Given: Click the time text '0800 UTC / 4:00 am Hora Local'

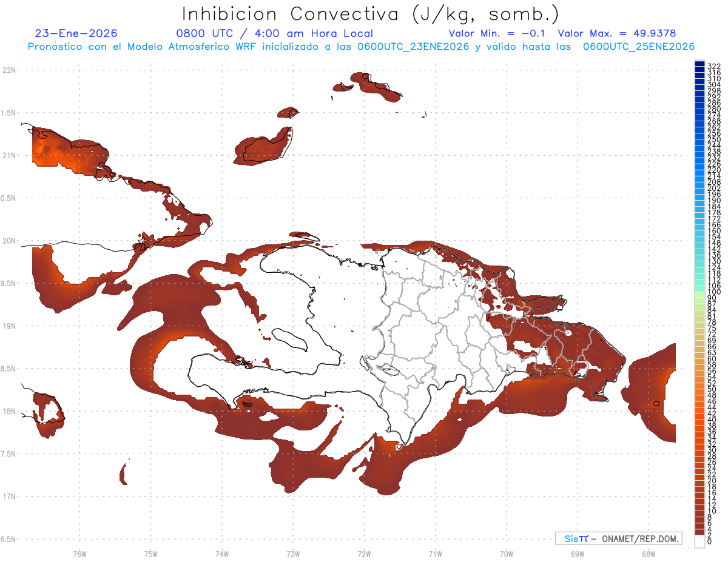Looking at the screenshot, I should (275, 33).
